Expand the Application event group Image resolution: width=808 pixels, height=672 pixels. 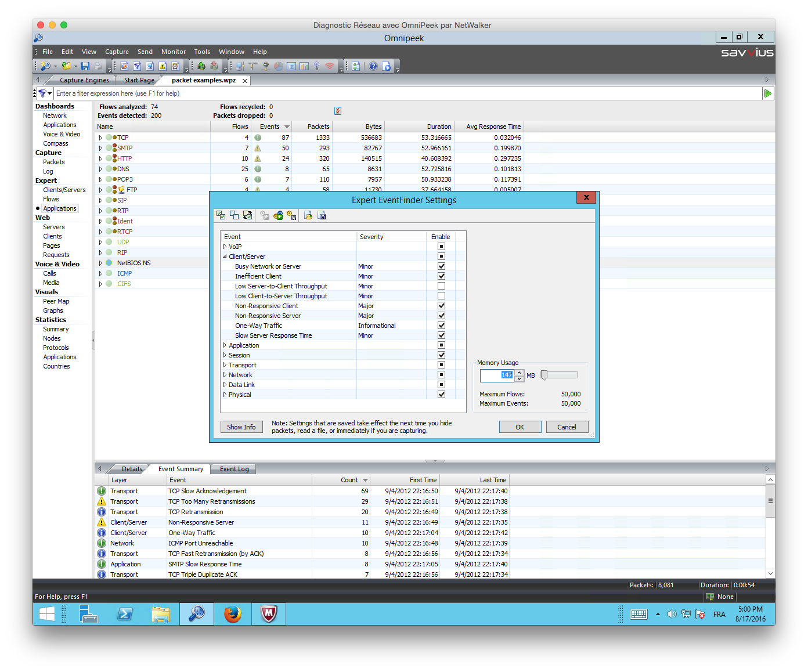pyautogui.click(x=225, y=345)
